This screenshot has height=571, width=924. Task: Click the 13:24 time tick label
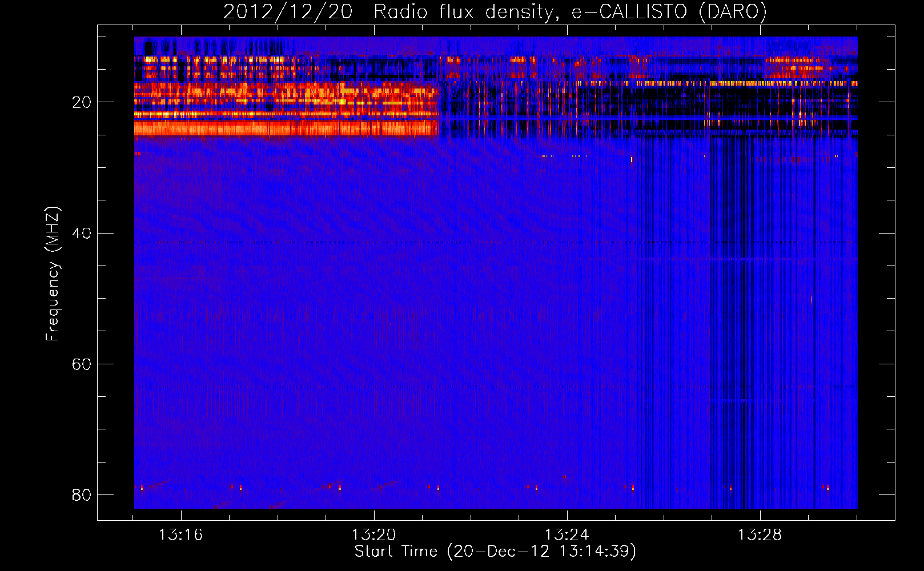coord(567,535)
